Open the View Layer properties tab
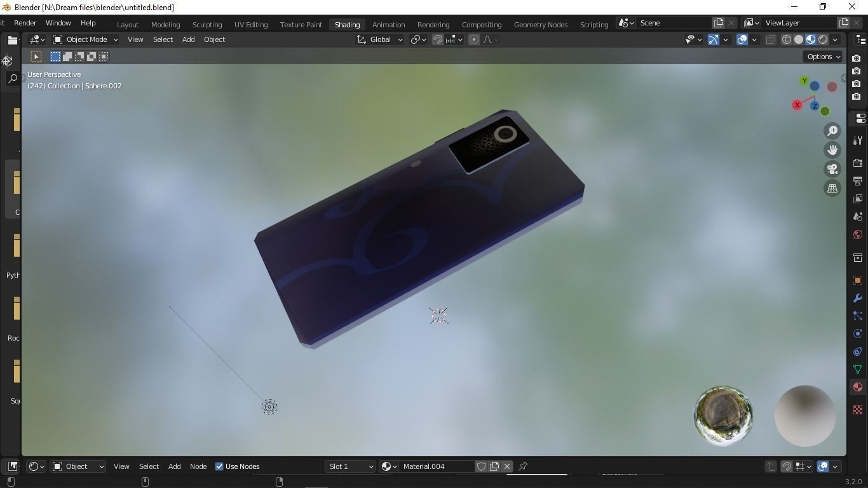The image size is (868, 488). tap(858, 199)
